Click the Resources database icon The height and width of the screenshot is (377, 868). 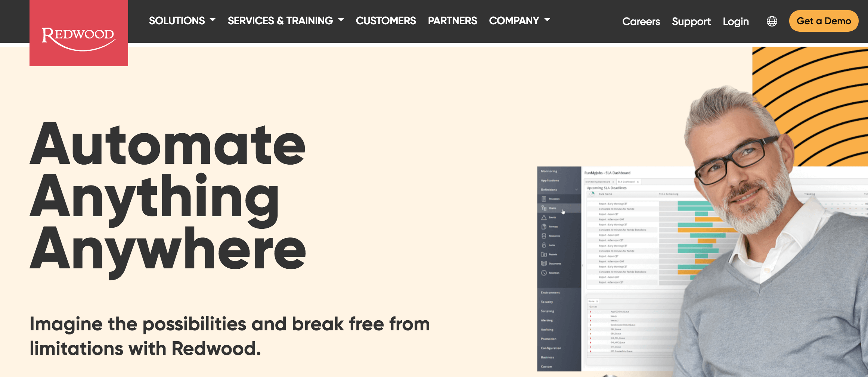click(x=544, y=236)
